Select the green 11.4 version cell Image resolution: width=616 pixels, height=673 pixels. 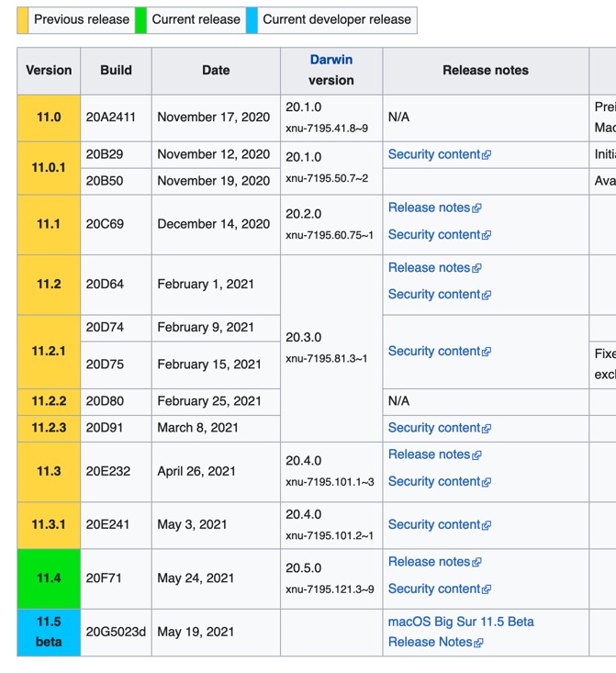click(x=49, y=578)
